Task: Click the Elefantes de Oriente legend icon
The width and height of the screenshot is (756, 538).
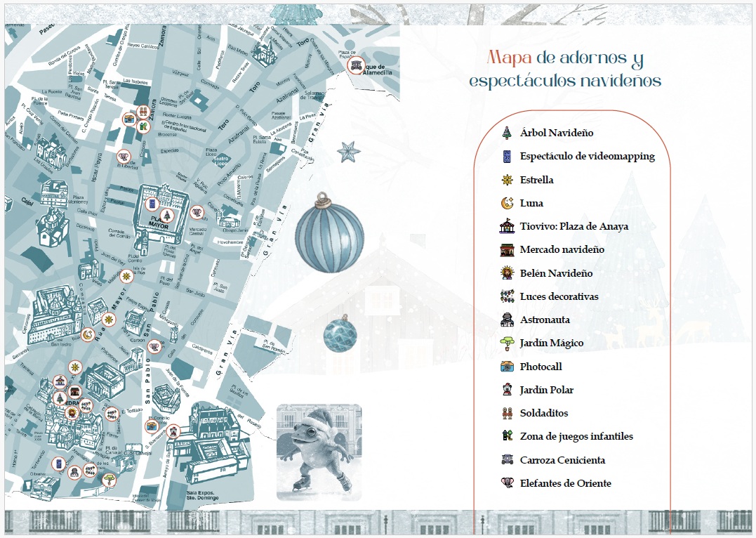Action: coord(508,483)
